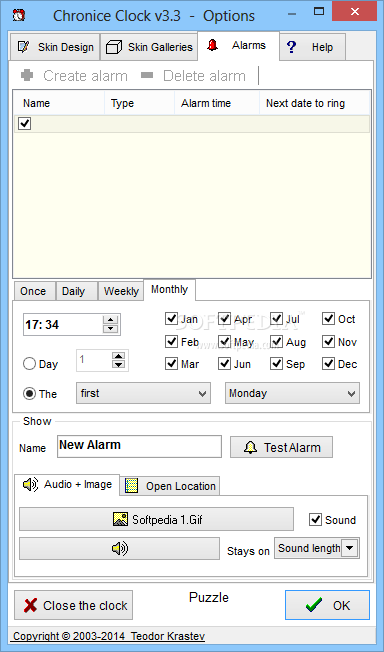384x652 pixels.
Task: Click the Chronice Clock app icon in title bar
Action: pos(19,16)
